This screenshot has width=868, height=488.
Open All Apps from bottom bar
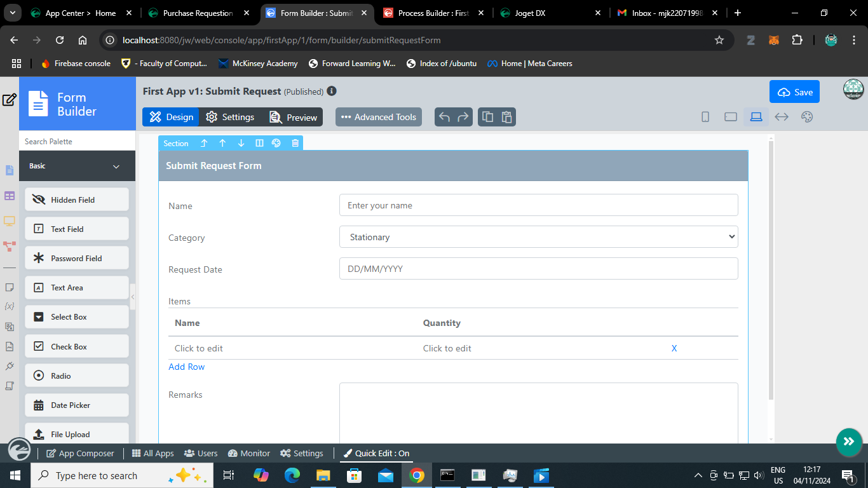(x=153, y=453)
